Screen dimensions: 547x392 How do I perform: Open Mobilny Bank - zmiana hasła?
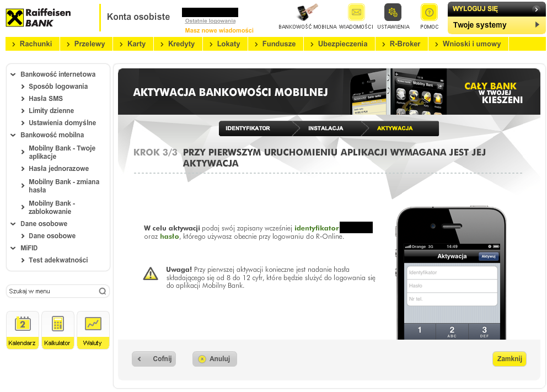click(64, 186)
